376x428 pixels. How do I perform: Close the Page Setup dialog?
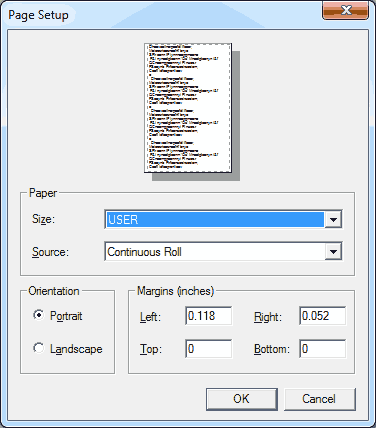click(x=346, y=11)
